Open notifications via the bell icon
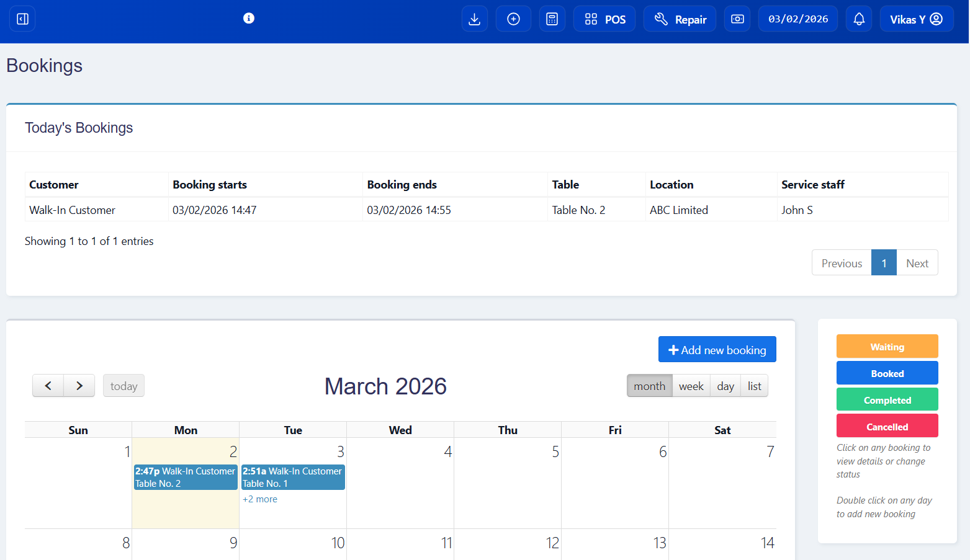 point(859,19)
